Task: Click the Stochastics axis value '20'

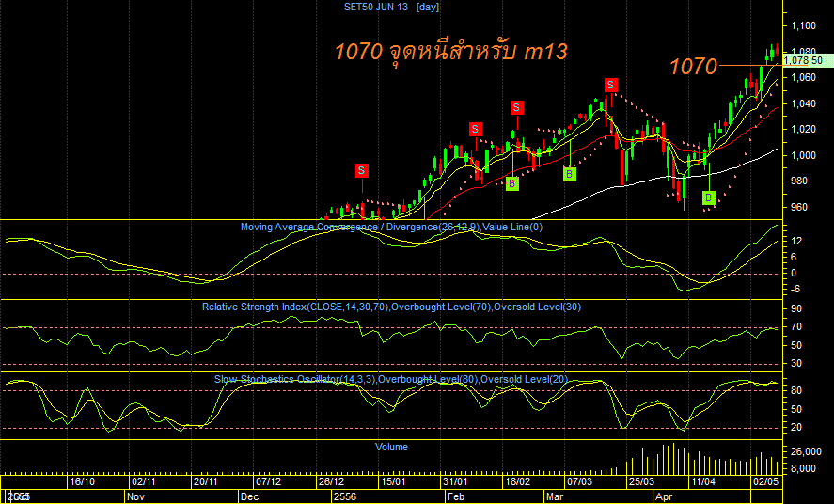Action: 796,428
